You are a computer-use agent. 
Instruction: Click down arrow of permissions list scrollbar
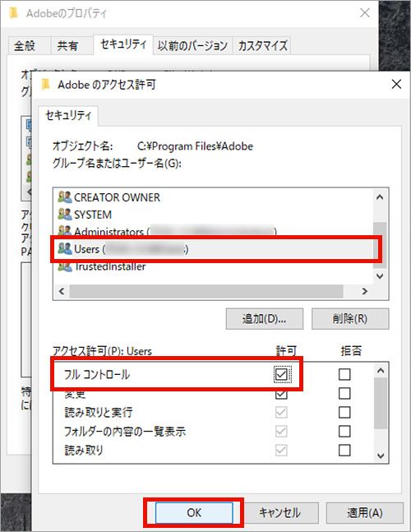click(x=381, y=456)
